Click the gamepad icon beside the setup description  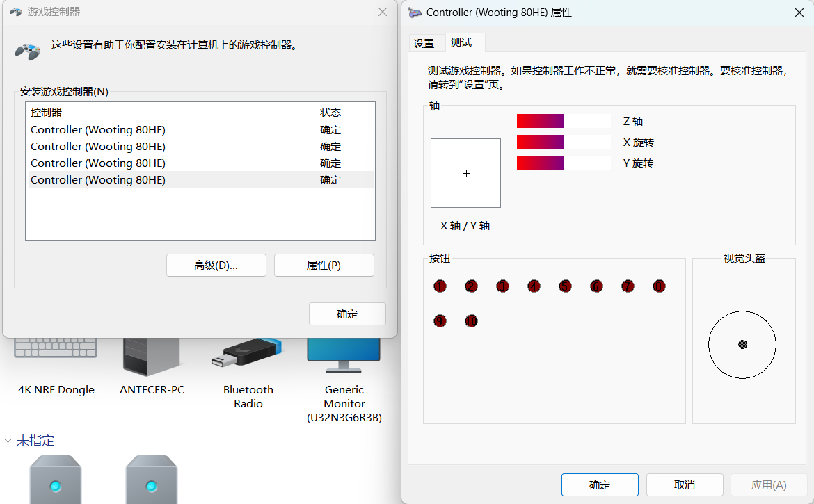point(27,51)
